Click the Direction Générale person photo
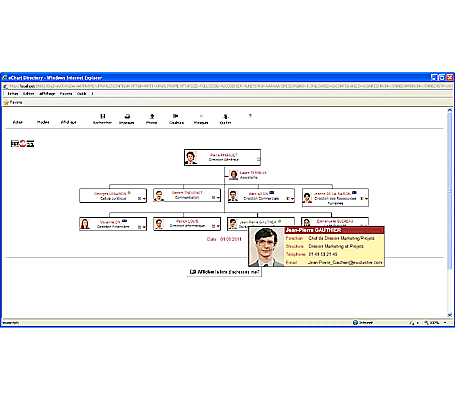The height and width of the screenshot is (400, 455). pos(191,157)
